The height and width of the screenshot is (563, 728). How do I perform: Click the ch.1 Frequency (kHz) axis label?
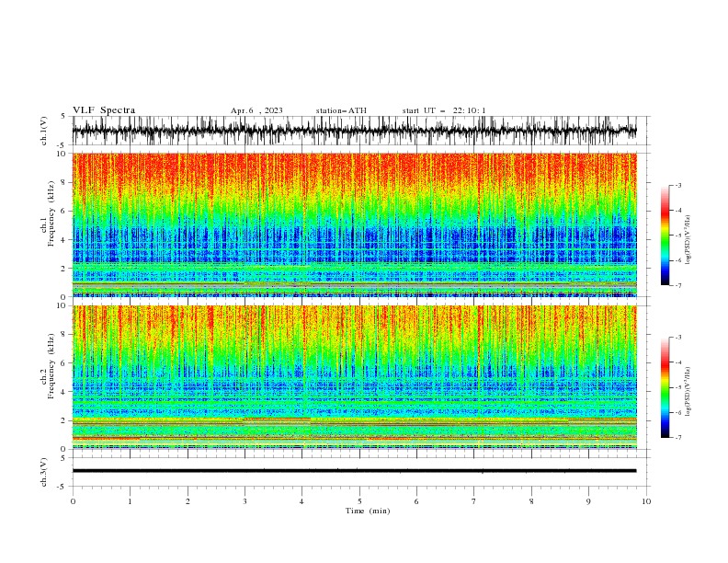pos(47,213)
